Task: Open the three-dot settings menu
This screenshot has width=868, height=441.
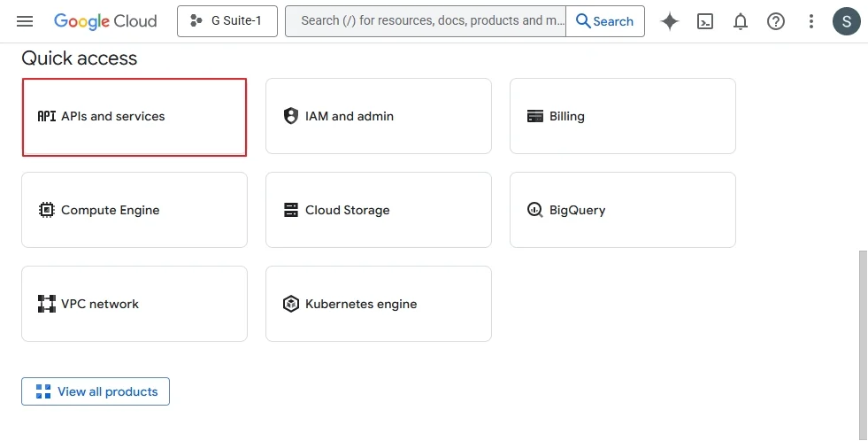Action: tap(811, 21)
